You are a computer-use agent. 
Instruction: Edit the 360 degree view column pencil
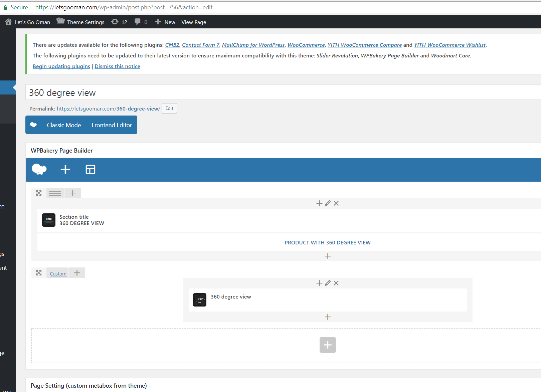tap(328, 283)
